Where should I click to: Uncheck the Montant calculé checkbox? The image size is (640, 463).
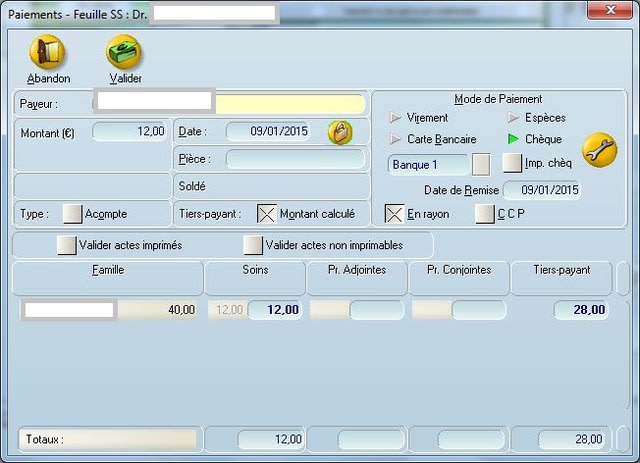(267, 214)
